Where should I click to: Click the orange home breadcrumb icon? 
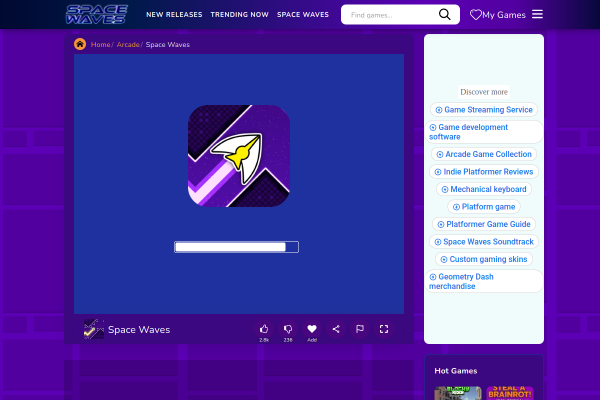[x=80, y=44]
